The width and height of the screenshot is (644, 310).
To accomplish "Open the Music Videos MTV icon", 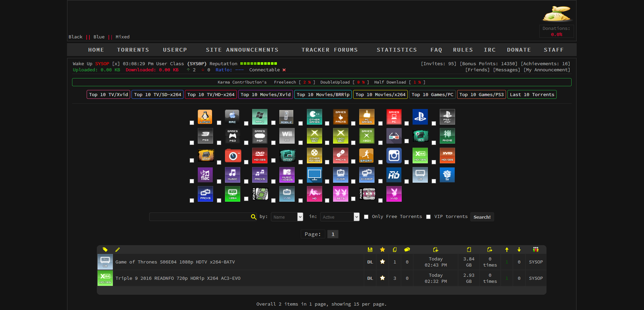I will click(286, 175).
